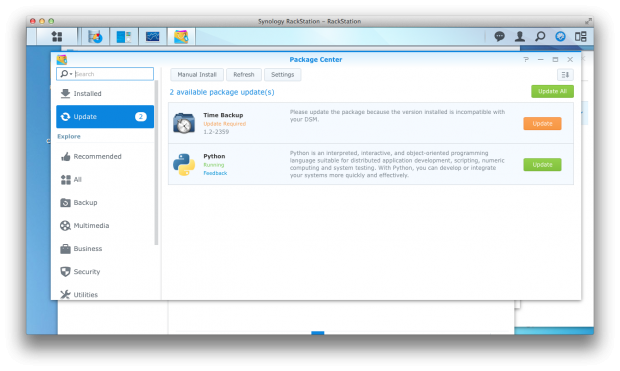
Task: Click the Python package icon
Action: tap(184, 165)
